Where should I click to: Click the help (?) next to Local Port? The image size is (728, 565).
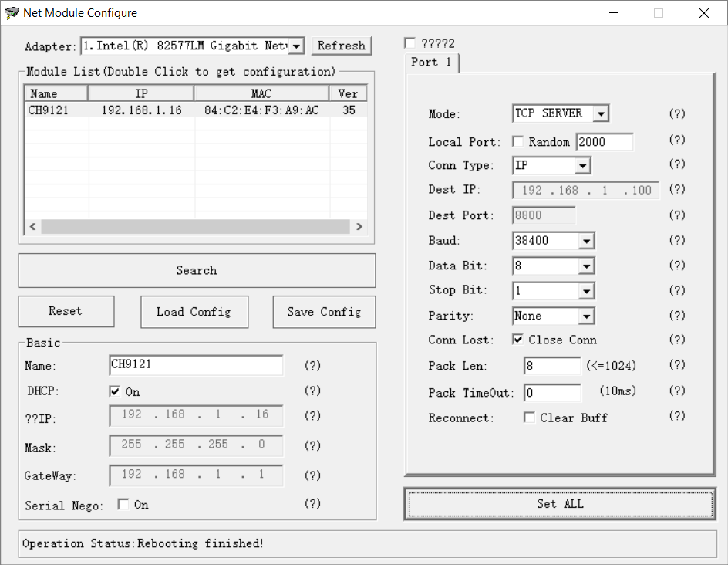pos(677,140)
